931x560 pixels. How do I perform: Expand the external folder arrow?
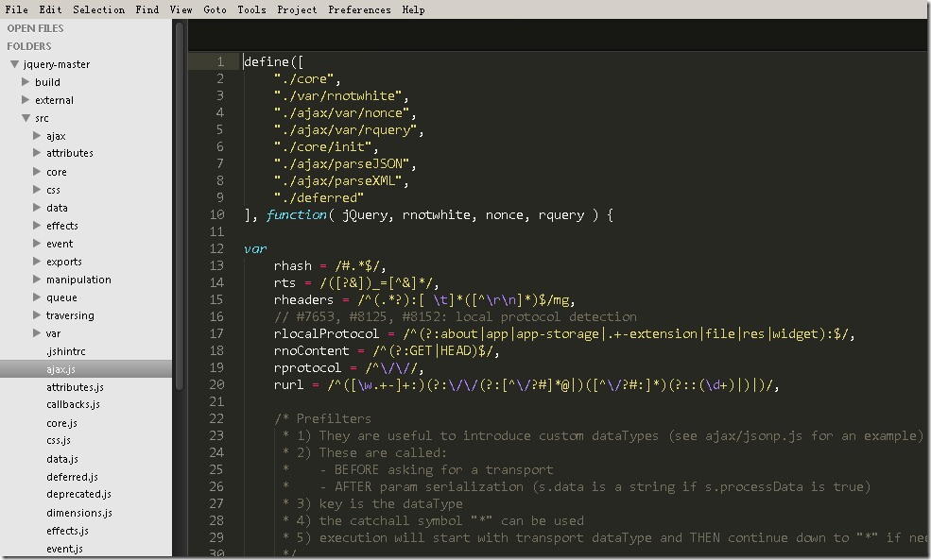pyautogui.click(x=26, y=100)
